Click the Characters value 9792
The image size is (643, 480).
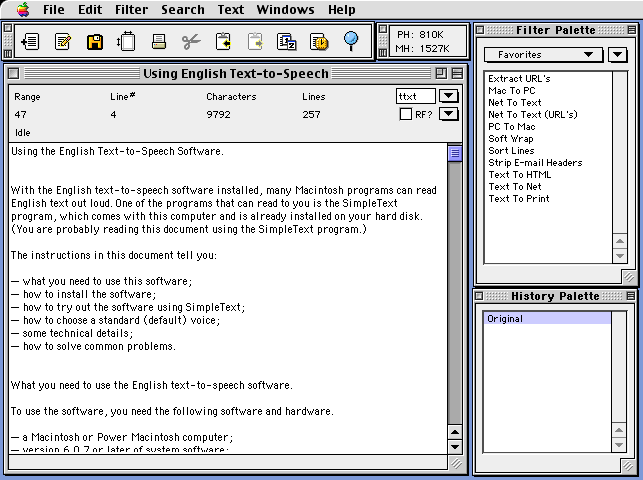point(218,114)
